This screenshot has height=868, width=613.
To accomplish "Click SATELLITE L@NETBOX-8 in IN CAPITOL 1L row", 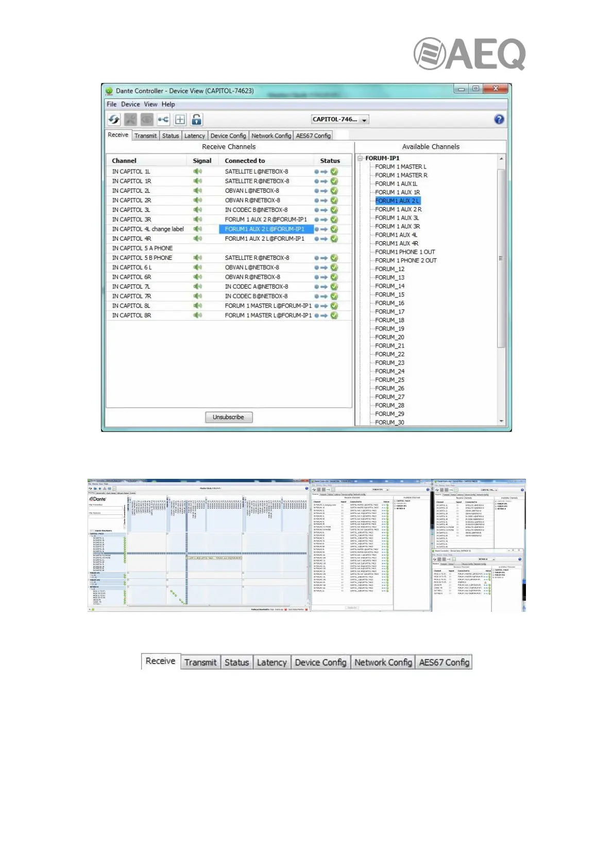I will coord(257,172).
